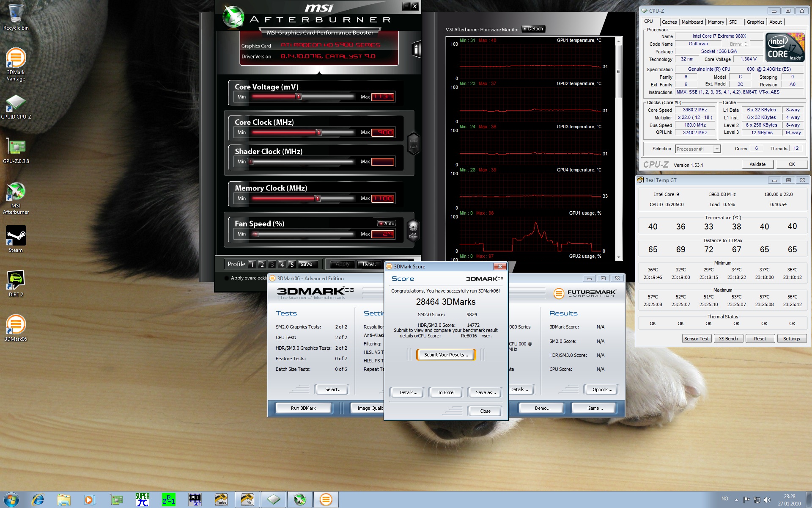
Task: Open the Recycle Bin
Action: click(x=16, y=17)
